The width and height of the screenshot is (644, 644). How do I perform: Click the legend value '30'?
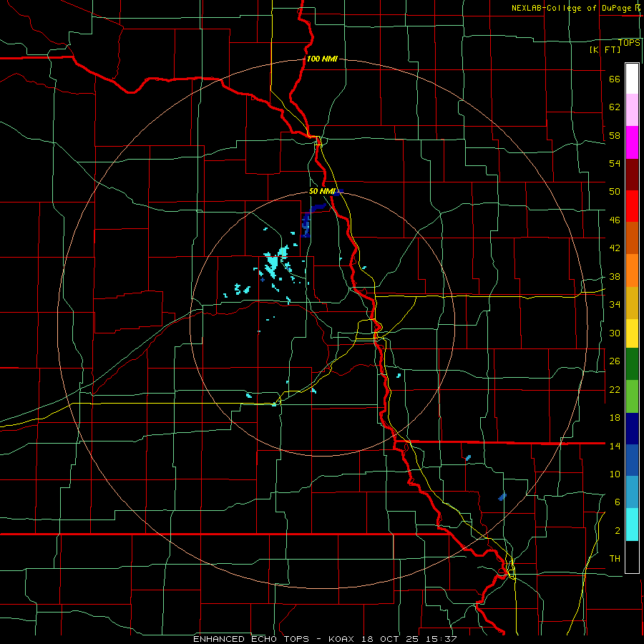click(615, 333)
